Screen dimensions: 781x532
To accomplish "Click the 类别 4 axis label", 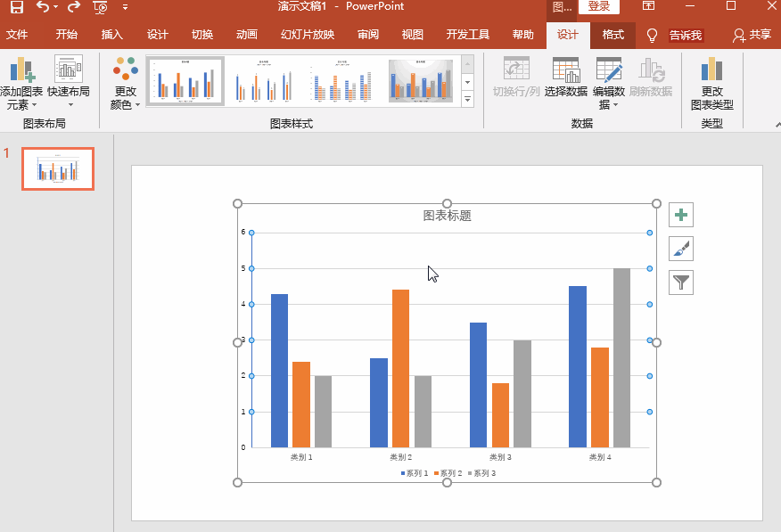I will pos(600,457).
